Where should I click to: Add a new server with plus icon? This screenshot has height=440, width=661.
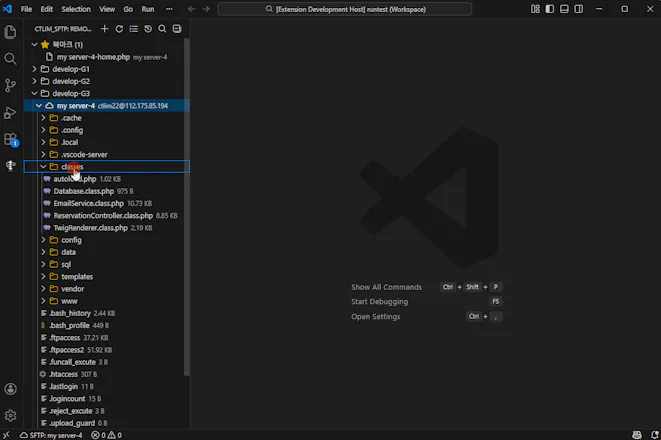click(105, 29)
